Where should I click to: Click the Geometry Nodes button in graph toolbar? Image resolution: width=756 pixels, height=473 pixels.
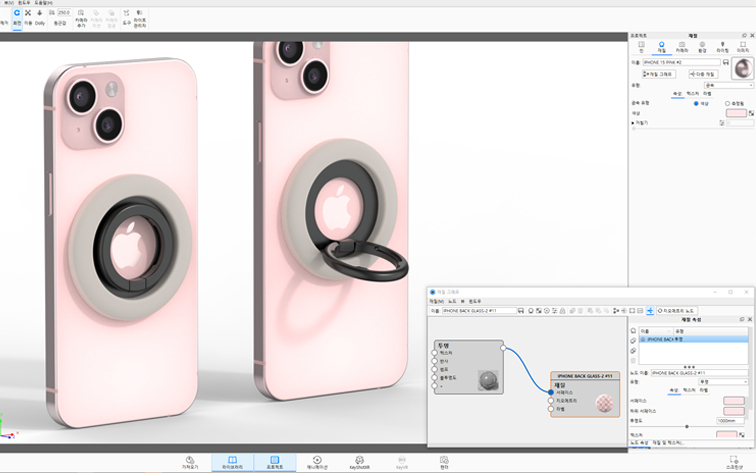676,311
